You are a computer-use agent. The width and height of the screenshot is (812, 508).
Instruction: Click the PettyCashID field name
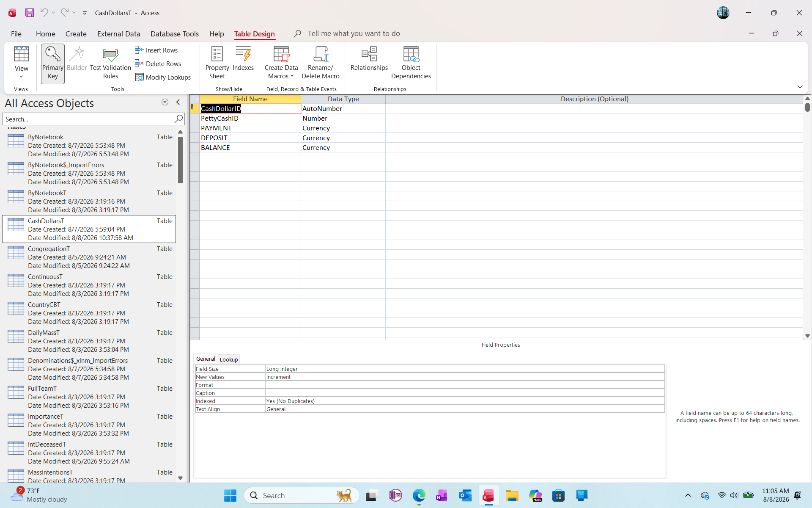click(250, 119)
